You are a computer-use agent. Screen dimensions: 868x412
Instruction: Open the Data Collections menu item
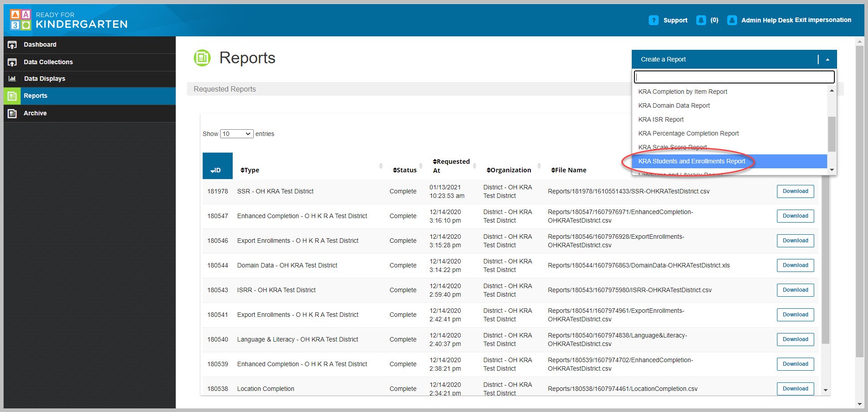click(90, 62)
